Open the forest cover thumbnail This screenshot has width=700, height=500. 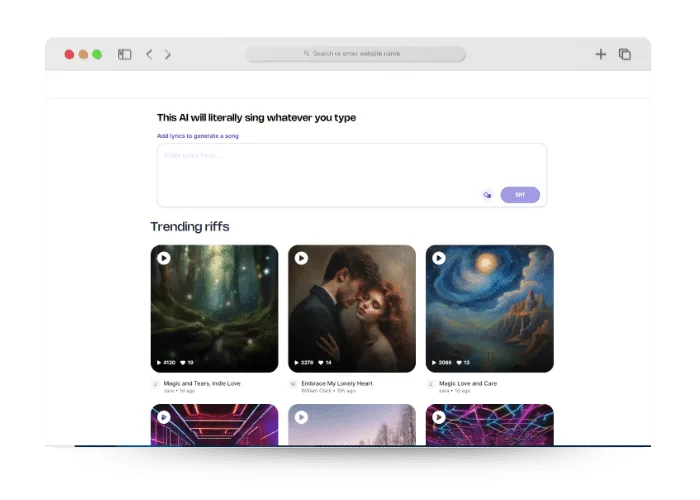pos(214,308)
